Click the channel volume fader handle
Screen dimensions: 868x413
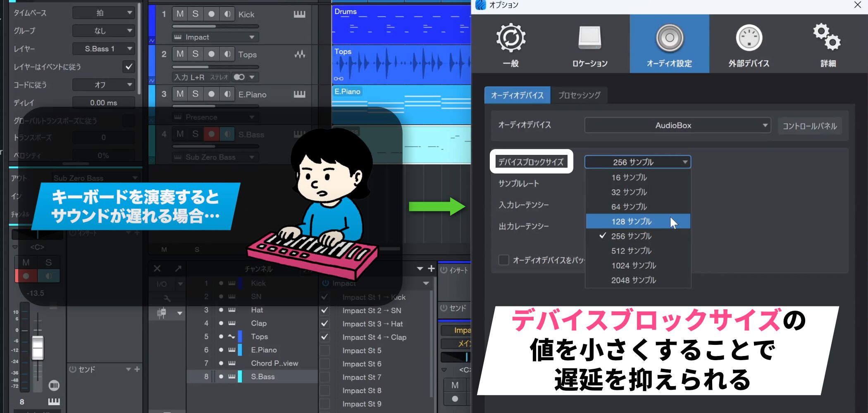click(38, 348)
